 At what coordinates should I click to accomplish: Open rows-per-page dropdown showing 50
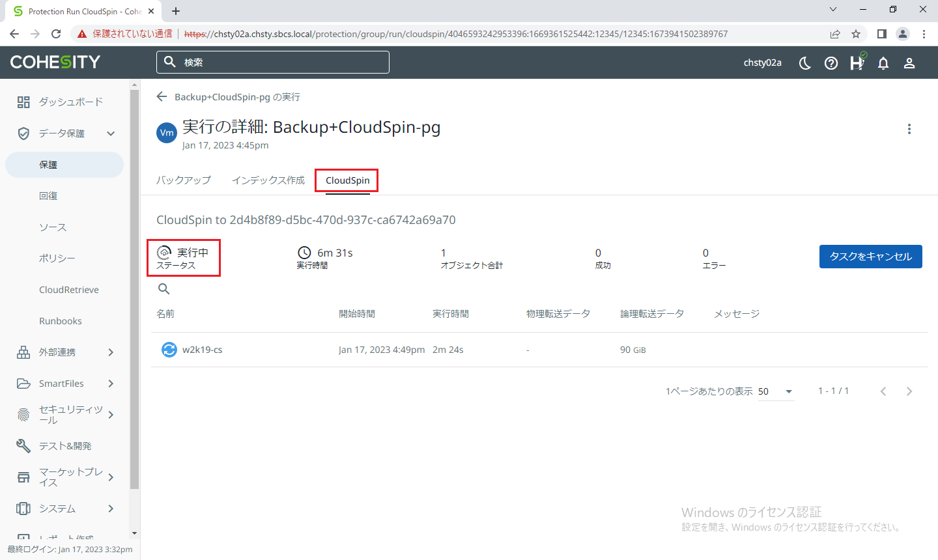coord(776,391)
